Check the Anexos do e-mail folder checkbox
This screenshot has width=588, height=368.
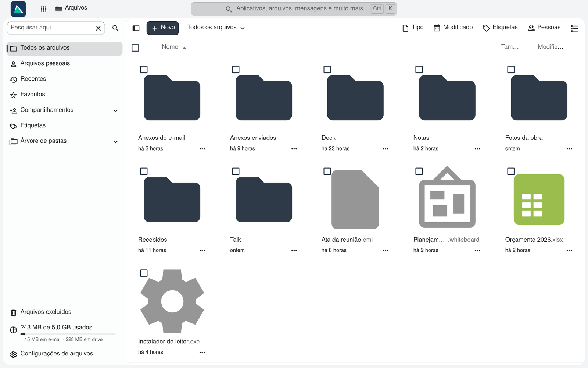pos(144,70)
